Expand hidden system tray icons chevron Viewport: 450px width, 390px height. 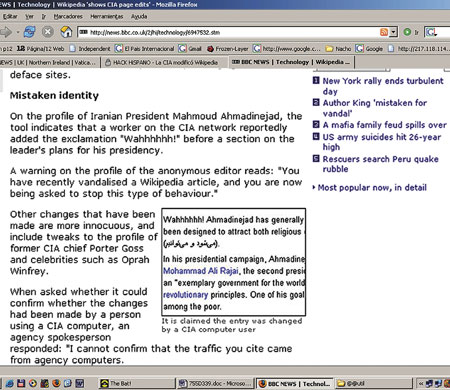(421, 384)
